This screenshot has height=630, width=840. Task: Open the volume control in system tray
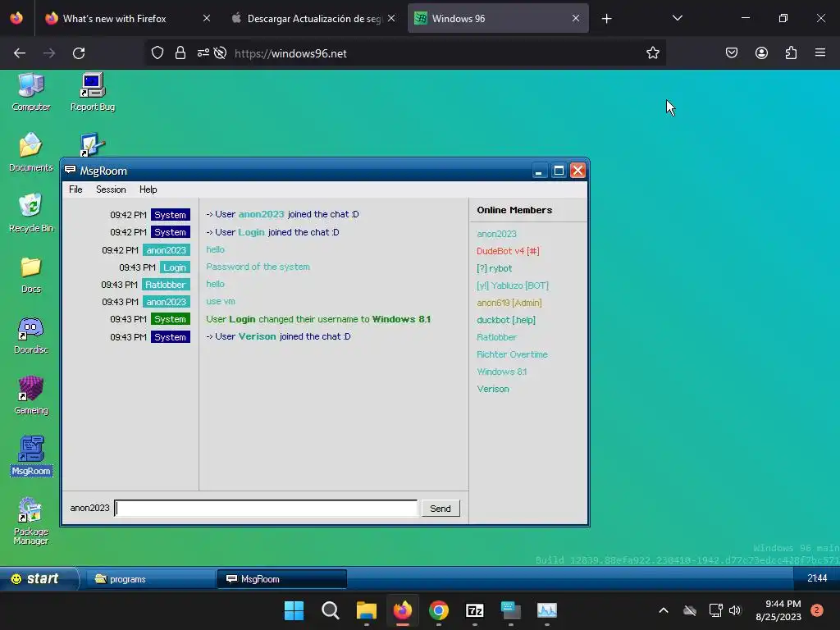[735, 610]
